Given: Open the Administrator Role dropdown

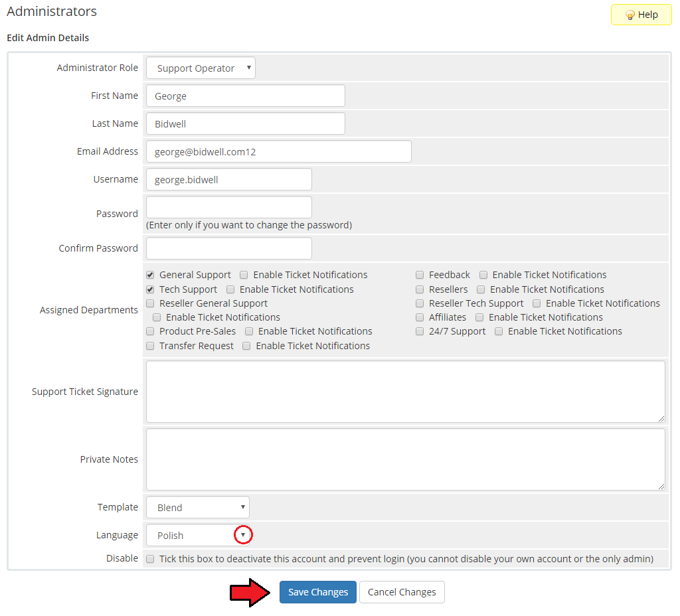Looking at the screenshot, I should (201, 68).
